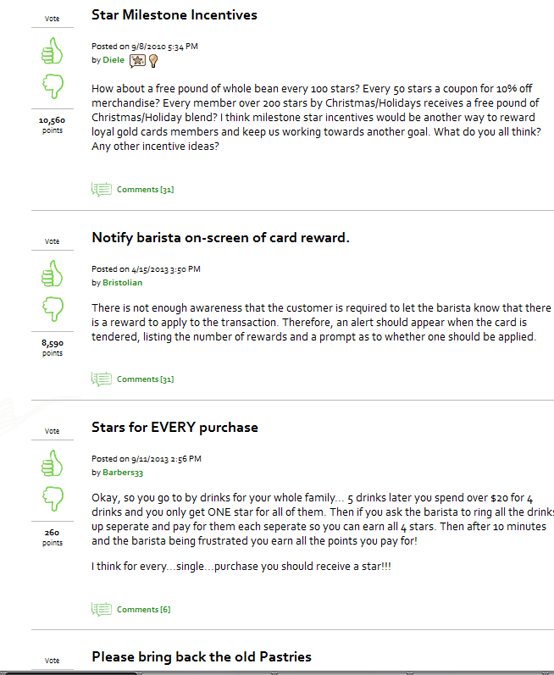Click the comments icon under Notify barista post
The width and height of the screenshot is (554, 675).
pos(102,379)
